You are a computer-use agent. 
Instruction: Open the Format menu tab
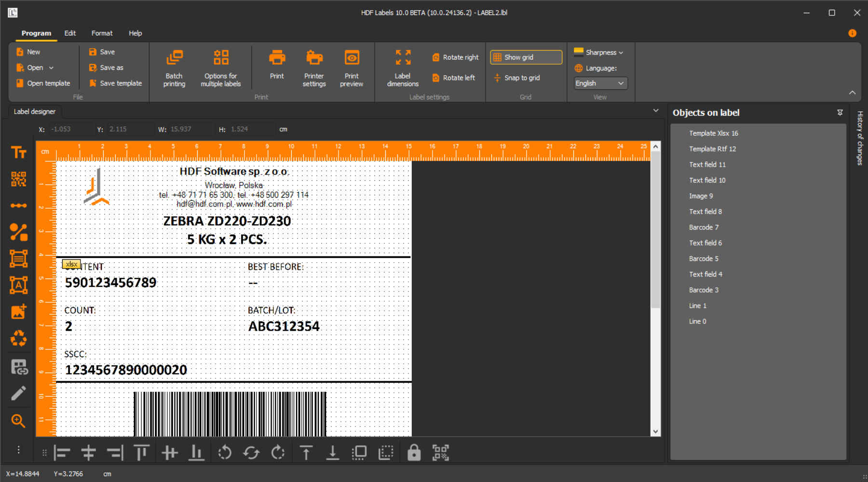[102, 33]
